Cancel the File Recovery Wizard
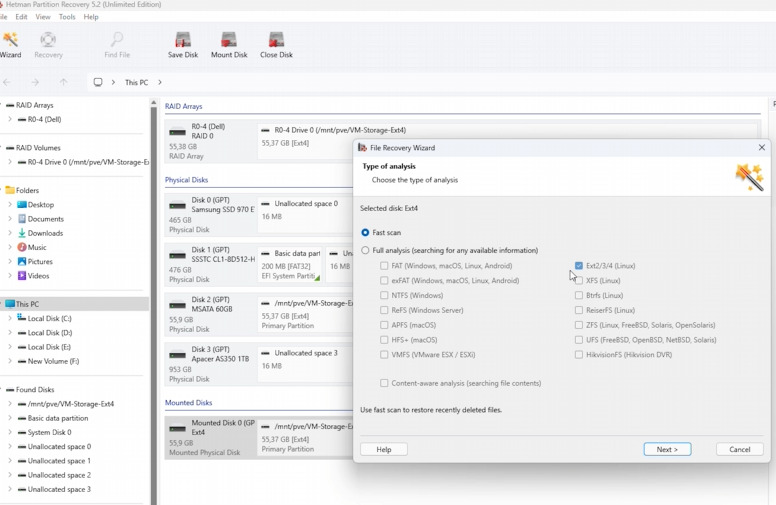 coord(739,449)
